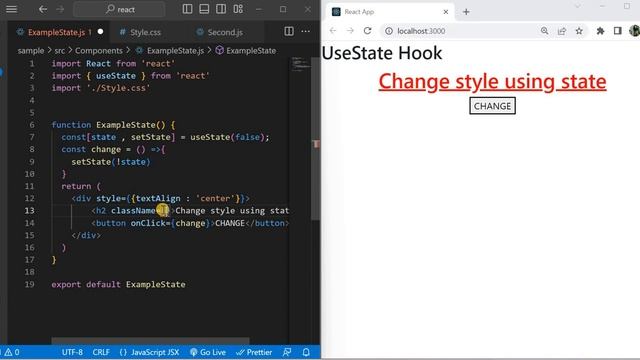Viewport: 640px width, 360px height.
Task: Open the customize layout icon
Action: click(x=238, y=9)
